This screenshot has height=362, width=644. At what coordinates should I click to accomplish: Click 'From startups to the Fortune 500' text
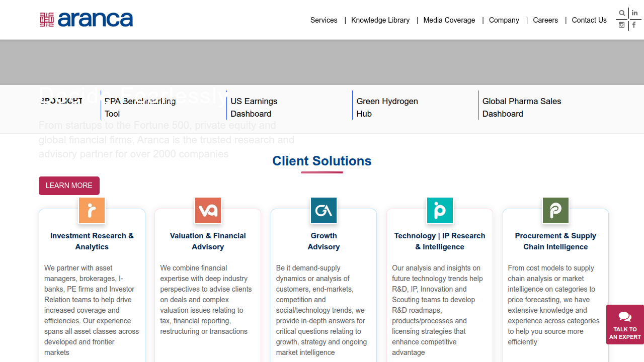[x=167, y=140]
